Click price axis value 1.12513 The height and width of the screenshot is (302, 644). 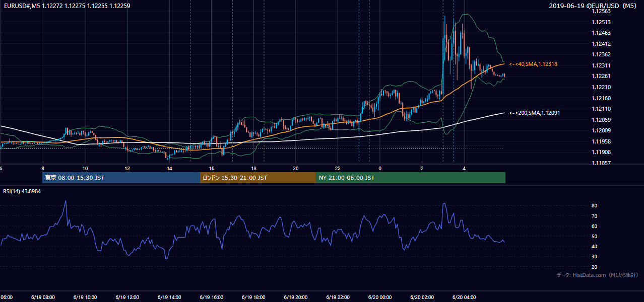click(601, 22)
